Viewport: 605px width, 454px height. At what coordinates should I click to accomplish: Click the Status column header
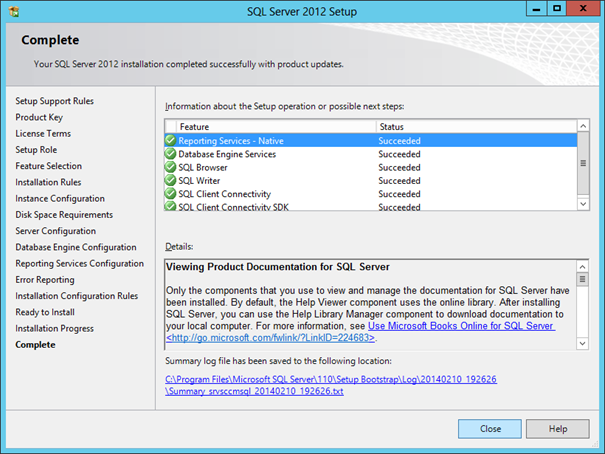click(477, 127)
